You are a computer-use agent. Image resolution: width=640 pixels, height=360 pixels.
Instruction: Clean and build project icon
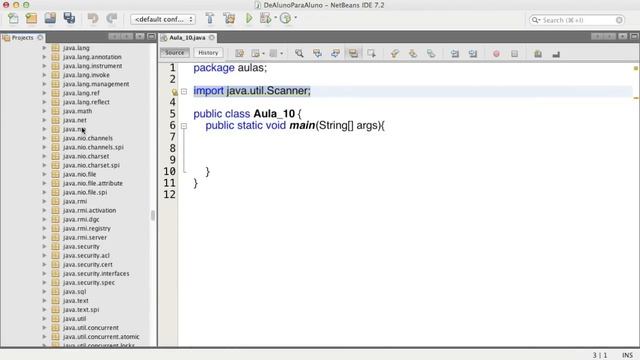click(229, 18)
